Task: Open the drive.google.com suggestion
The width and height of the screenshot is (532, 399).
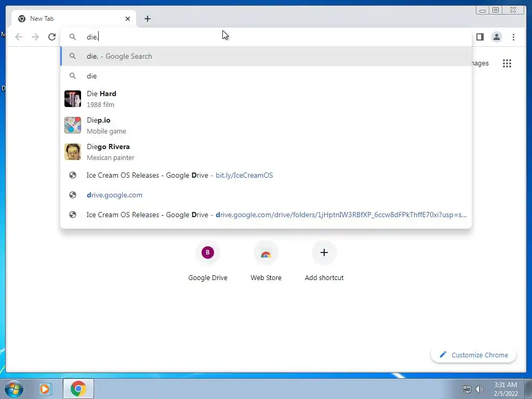Action: (266, 195)
